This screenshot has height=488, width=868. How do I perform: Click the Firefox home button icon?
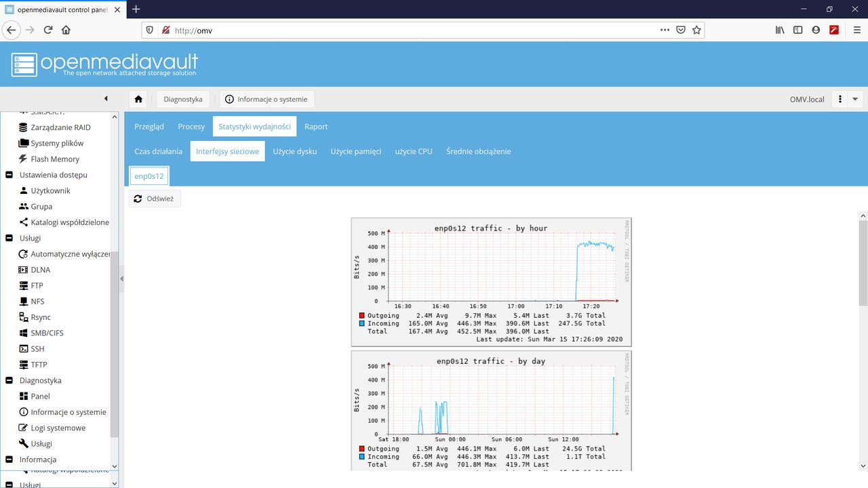66,30
